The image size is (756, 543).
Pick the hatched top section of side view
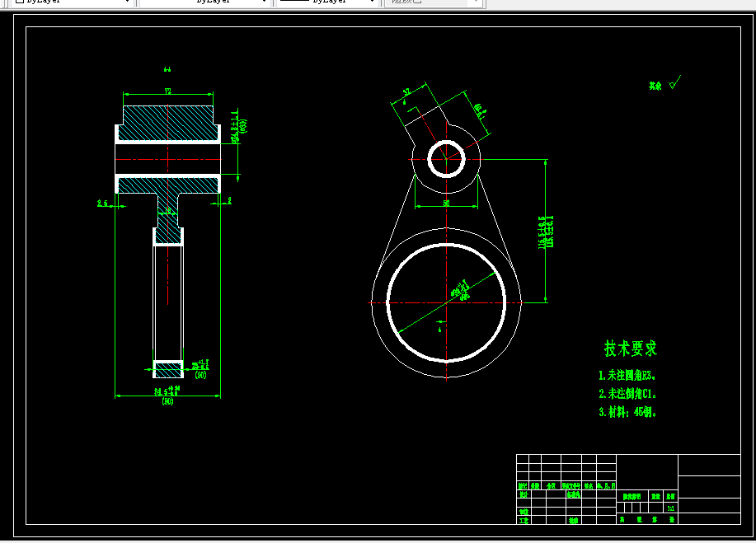(168, 123)
